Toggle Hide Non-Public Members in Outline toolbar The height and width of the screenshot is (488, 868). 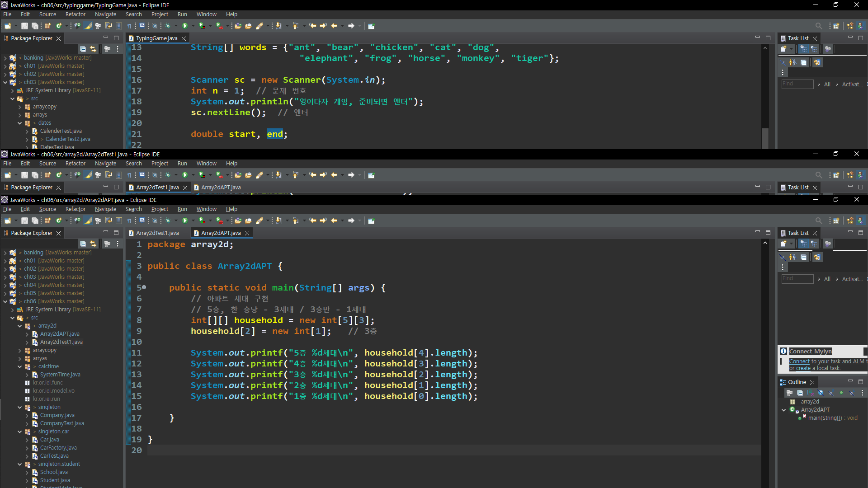click(841, 393)
